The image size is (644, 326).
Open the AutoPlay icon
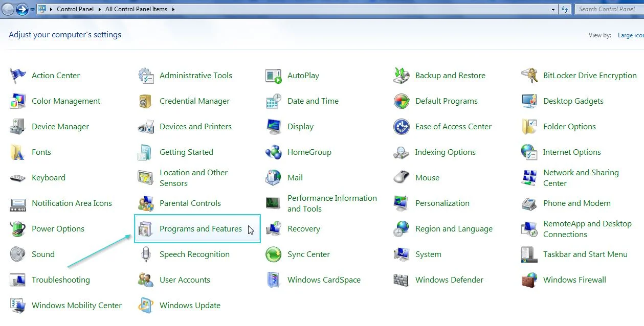(x=274, y=76)
